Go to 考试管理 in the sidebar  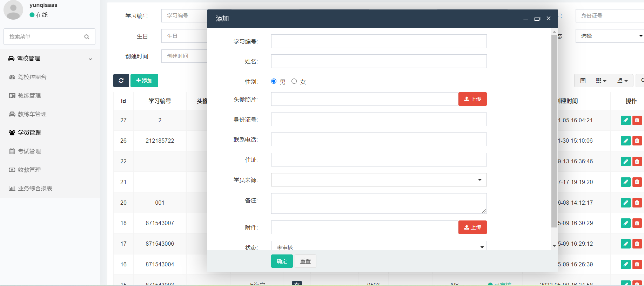[x=29, y=151]
